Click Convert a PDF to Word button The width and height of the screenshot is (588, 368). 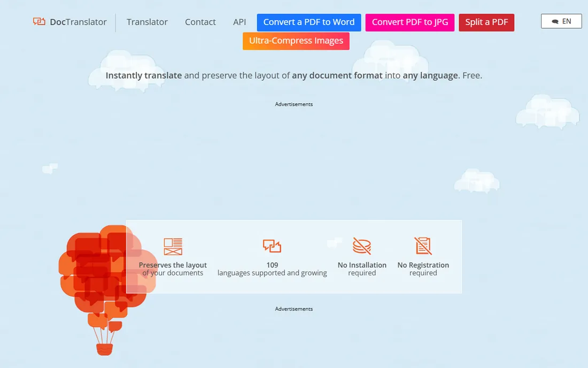[x=309, y=22]
